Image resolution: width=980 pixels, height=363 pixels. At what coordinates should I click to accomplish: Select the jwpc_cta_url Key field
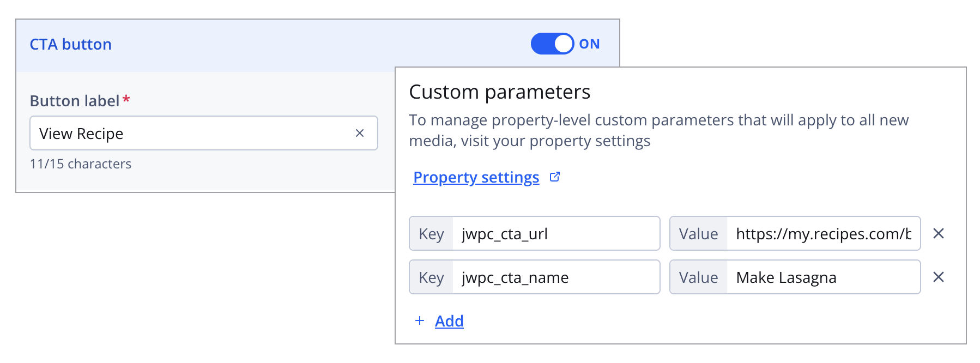[556, 233]
